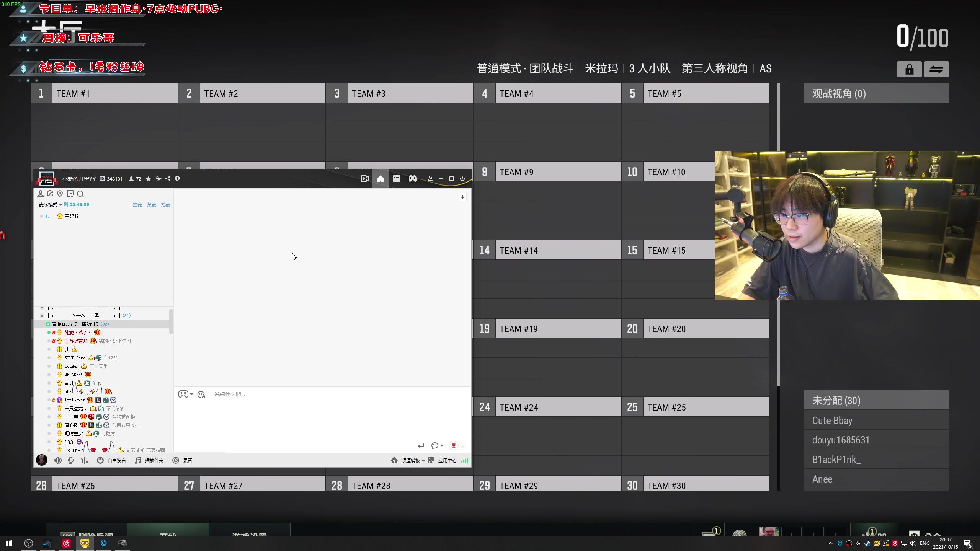Click the 播放伴奏 music note icon

click(x=138, y=460)
